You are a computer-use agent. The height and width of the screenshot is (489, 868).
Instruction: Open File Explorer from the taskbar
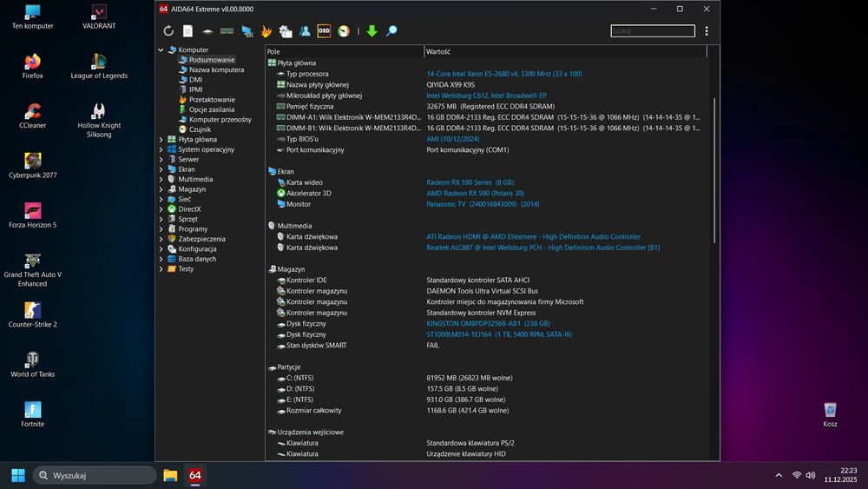[170, 475]
